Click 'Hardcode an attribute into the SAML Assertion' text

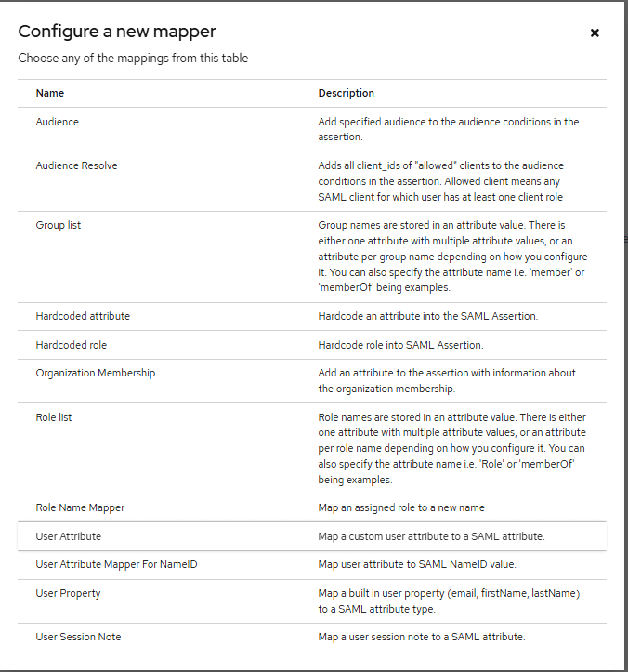pos(427,316)
